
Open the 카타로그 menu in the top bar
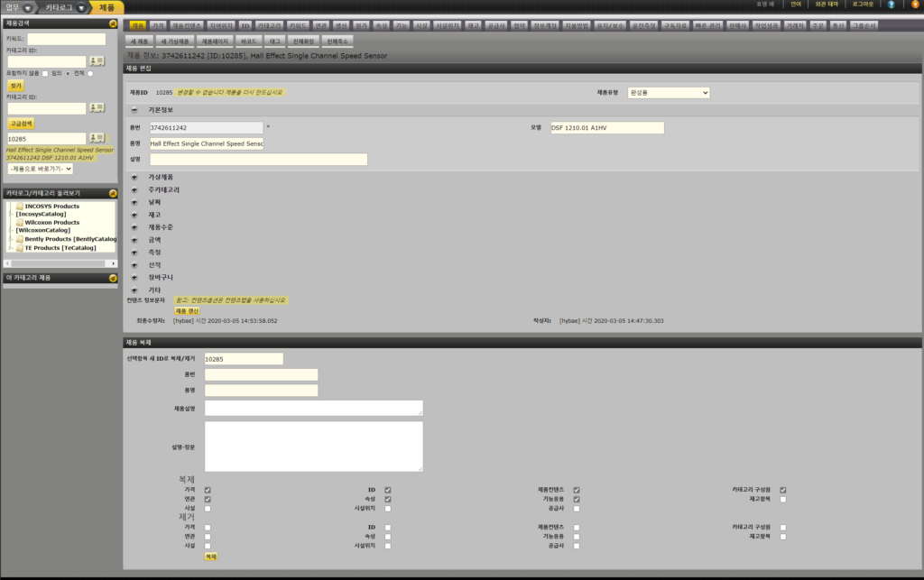click(67, 7)
